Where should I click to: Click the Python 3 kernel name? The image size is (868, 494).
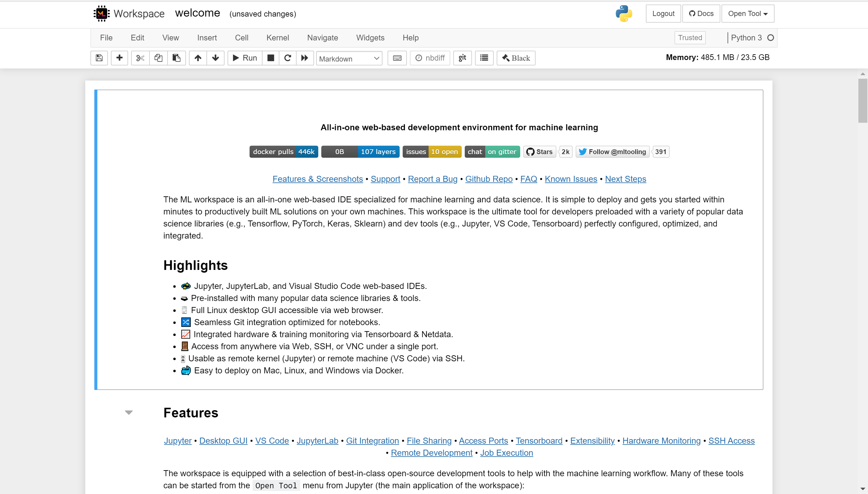[x=746, y=38]
